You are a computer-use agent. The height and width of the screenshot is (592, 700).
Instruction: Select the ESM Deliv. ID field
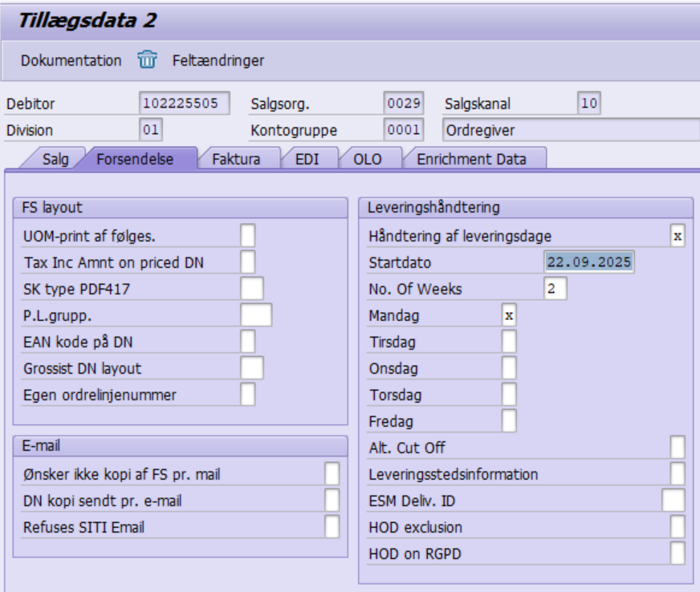674,501
